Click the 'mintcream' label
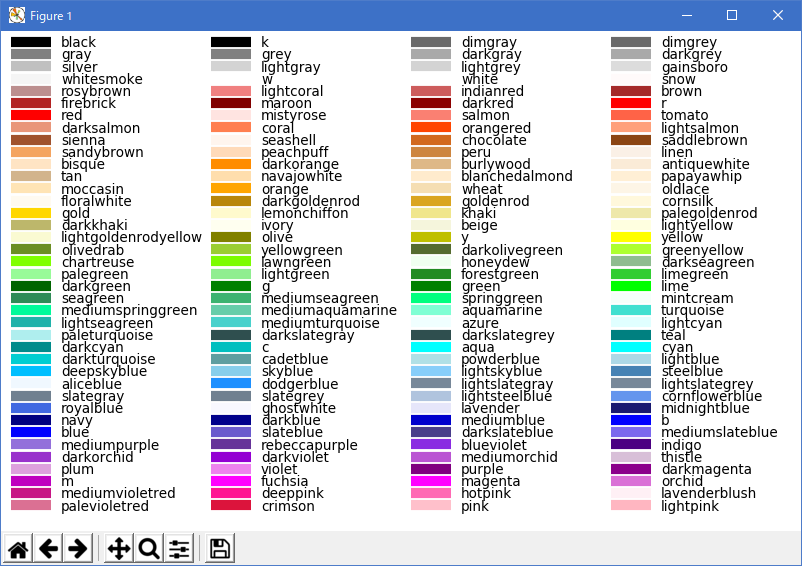 [x=697, y=299]
